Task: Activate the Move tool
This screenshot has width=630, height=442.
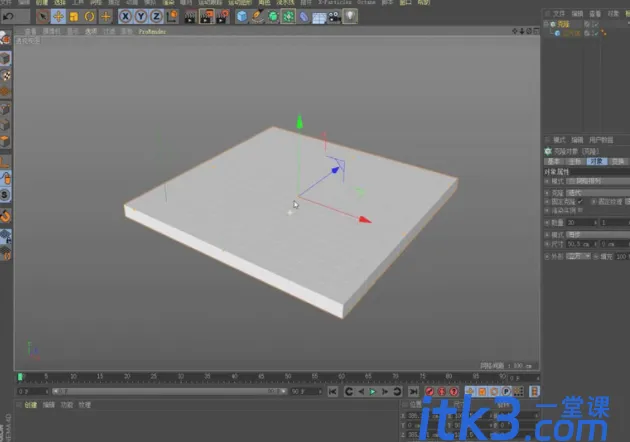Action: (x=58, y=16)
